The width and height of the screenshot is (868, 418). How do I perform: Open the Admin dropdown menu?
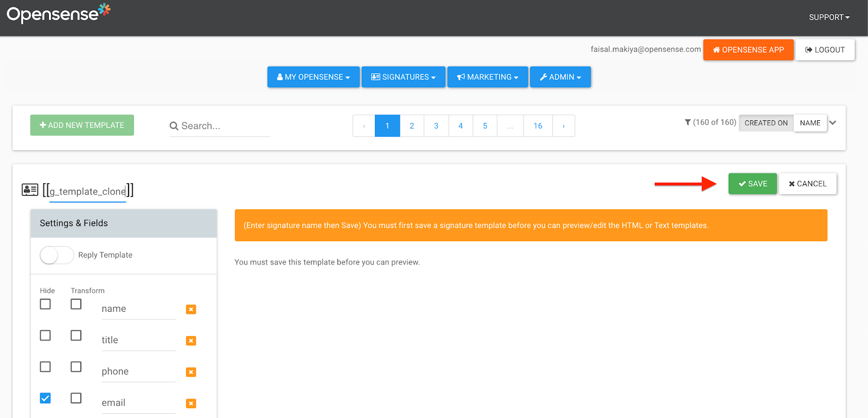pyautogui.click(x=560, y=77)
